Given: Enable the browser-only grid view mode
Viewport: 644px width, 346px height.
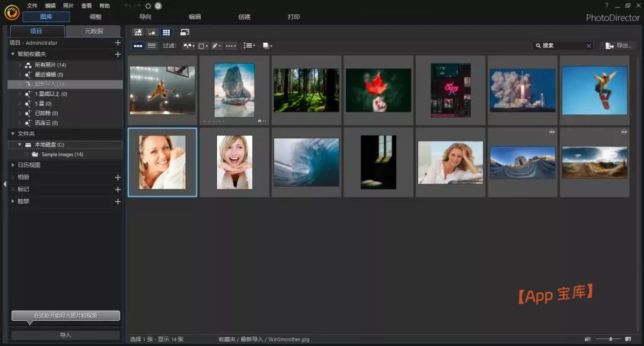Looking at the screenshot, I should [166, 32].
